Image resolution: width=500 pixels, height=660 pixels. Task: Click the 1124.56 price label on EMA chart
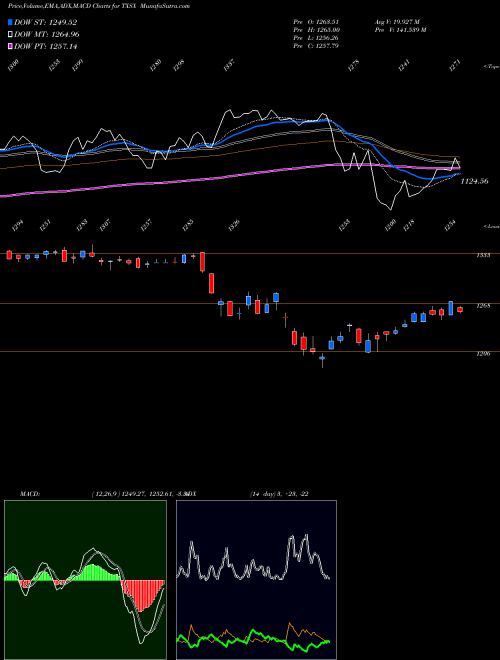474,181
